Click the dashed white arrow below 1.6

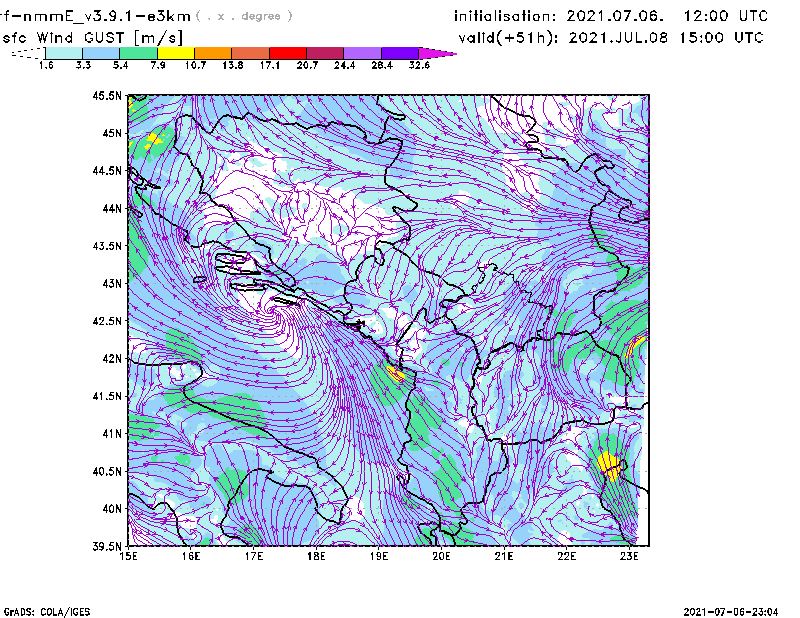pyautogui.click(x=28, y=53)
